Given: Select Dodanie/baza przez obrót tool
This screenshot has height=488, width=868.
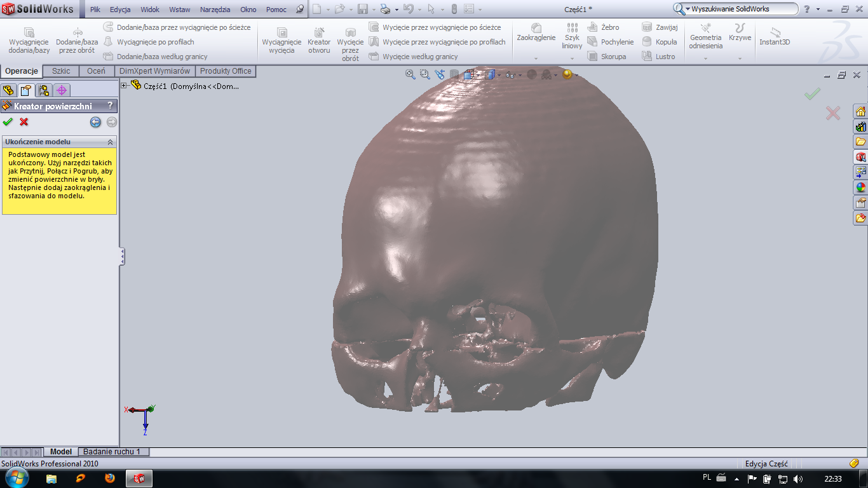Looking at the screenshot, I should coord(77,40).
